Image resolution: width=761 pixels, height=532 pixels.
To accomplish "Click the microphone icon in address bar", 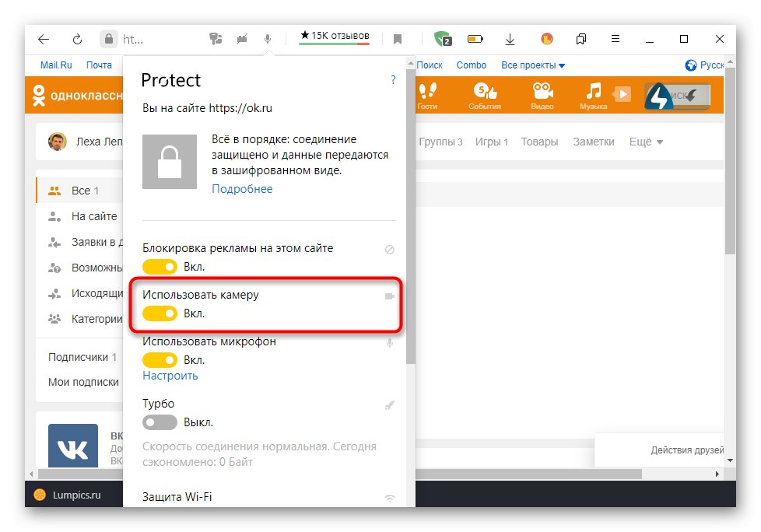I will 268,39.
